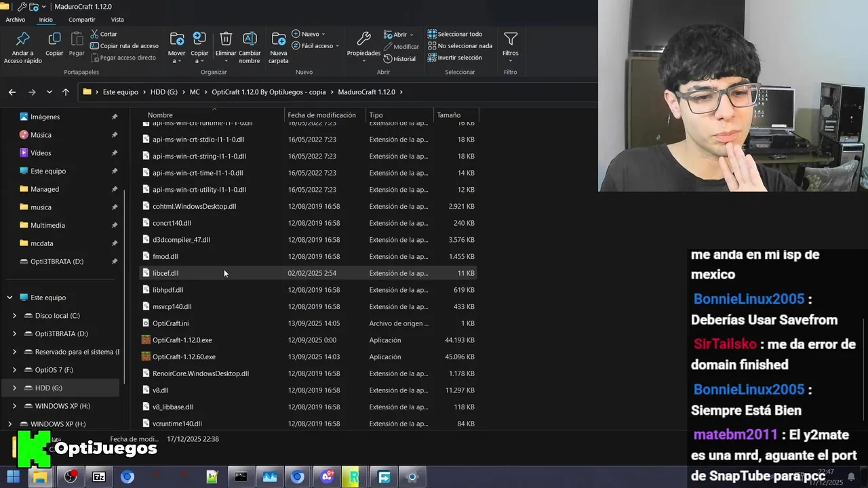Select OptiCraft-1.12.60.exe file
Viewport: 868px width, 488px height.
(308, 357)
